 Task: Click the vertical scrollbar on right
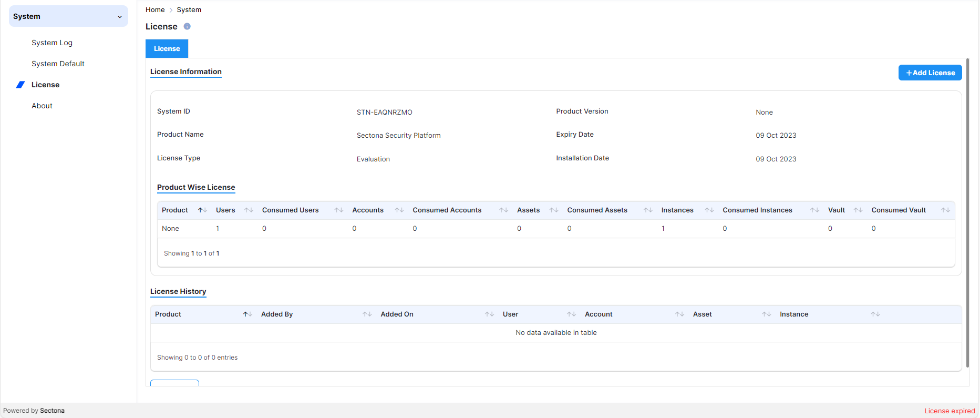point(967,210)
